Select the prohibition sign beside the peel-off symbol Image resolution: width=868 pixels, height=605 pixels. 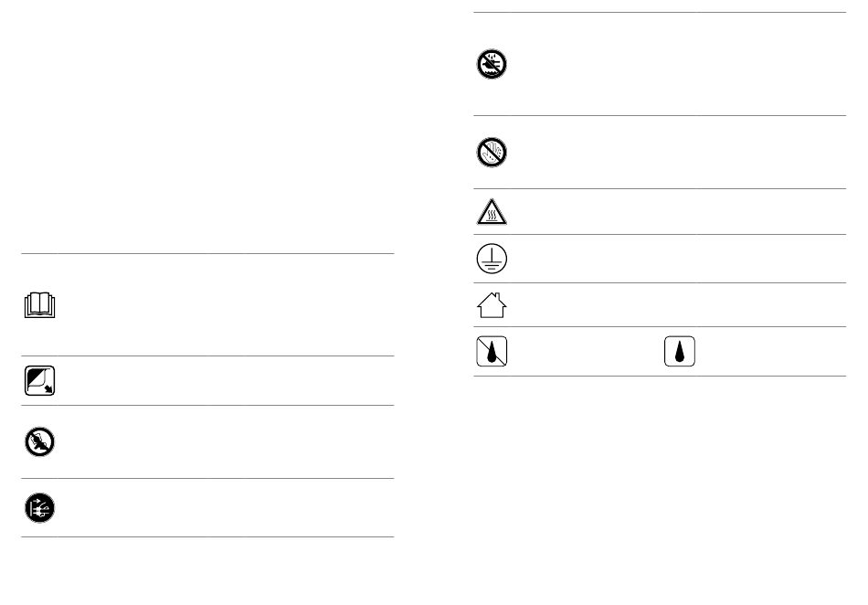coord(40,441)
